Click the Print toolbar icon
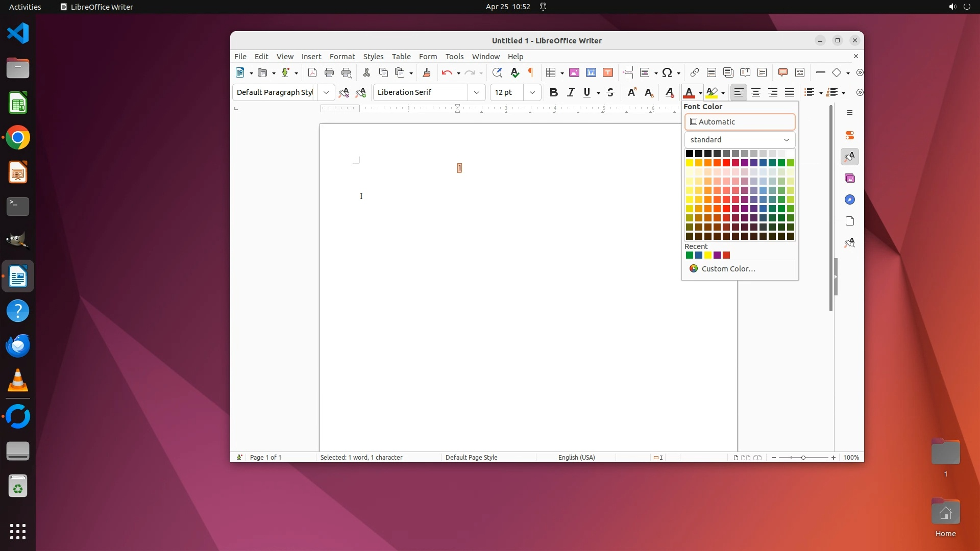Image resolution: width=980 pixels, height=551 pixels. pos(329,72)
